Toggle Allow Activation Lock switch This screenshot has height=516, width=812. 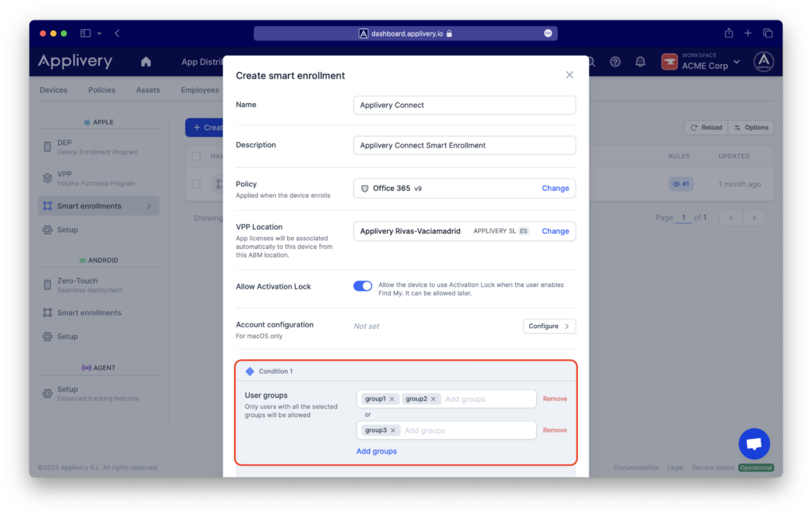[x=362, y=285]
